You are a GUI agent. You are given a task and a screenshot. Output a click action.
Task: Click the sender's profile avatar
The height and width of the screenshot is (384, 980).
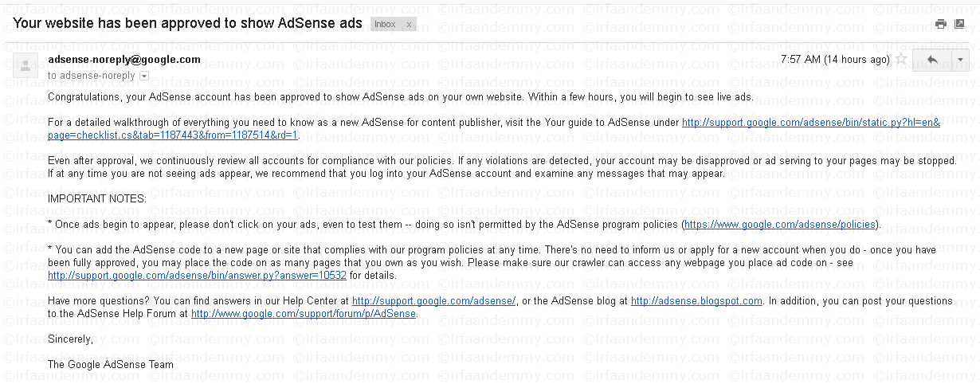click(x=25, y=65)
